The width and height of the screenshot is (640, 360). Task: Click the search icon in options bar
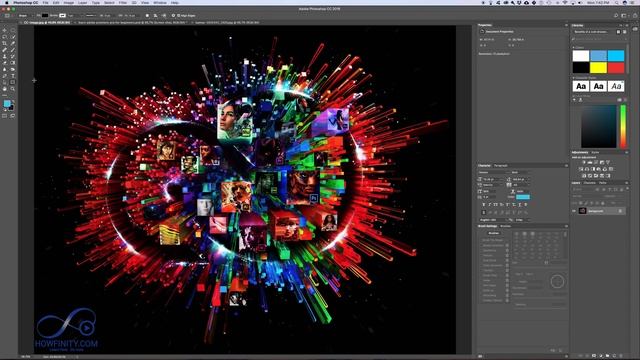click(616, 16)
